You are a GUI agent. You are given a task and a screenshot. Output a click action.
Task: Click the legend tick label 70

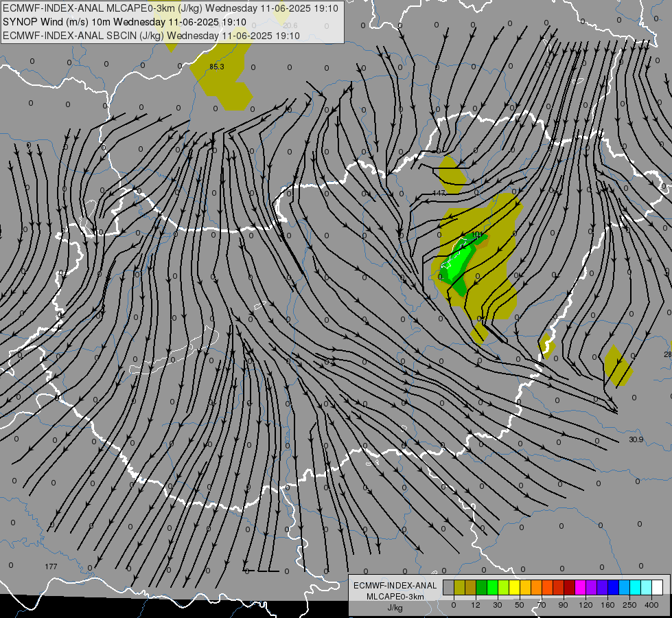coord(542,605)
